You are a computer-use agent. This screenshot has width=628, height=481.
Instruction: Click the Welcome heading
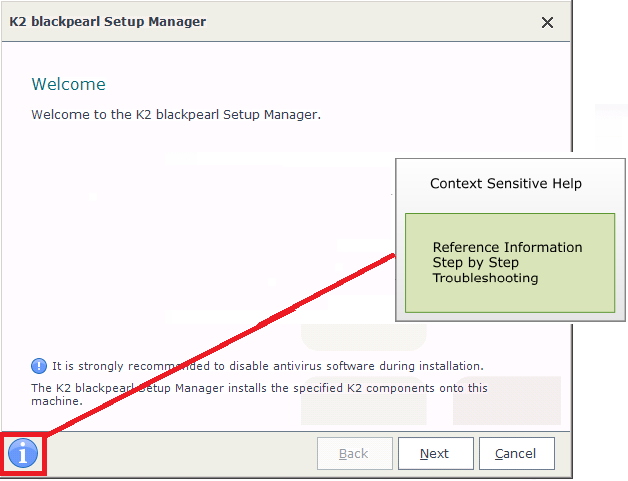click(x=68, y=84)
